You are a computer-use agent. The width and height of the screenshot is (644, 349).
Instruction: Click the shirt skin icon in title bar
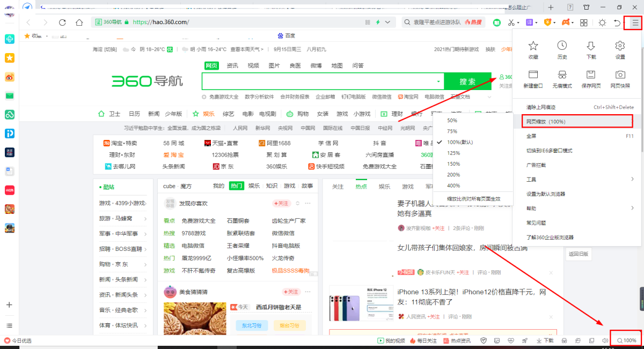click(x=586, y=7)
